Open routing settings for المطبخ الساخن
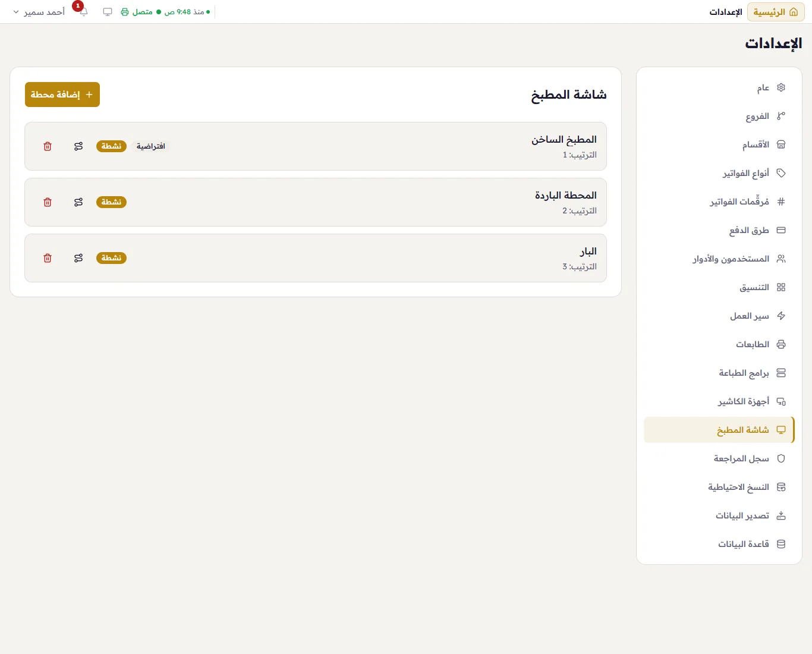Screen dimensions: 812x654 click(x=78, y=146)
